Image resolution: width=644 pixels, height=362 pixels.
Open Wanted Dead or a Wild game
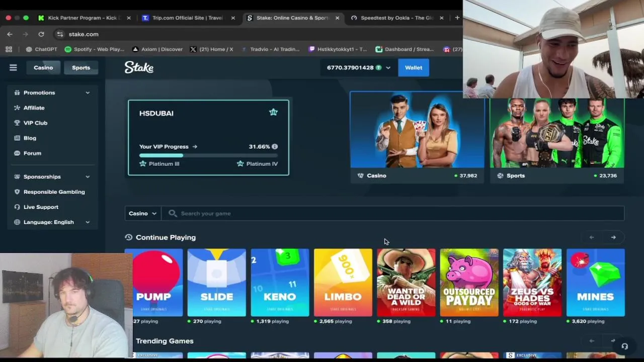(406, 283)
